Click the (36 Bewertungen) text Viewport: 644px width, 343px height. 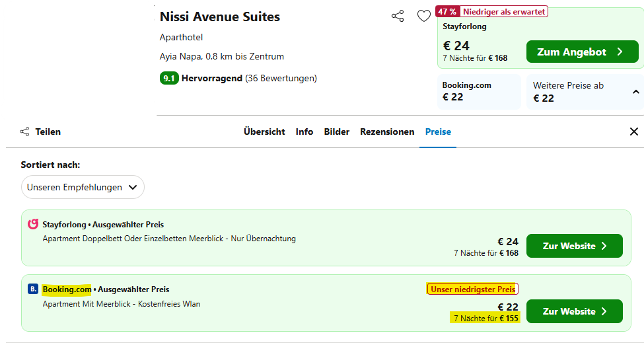point(281,78)
